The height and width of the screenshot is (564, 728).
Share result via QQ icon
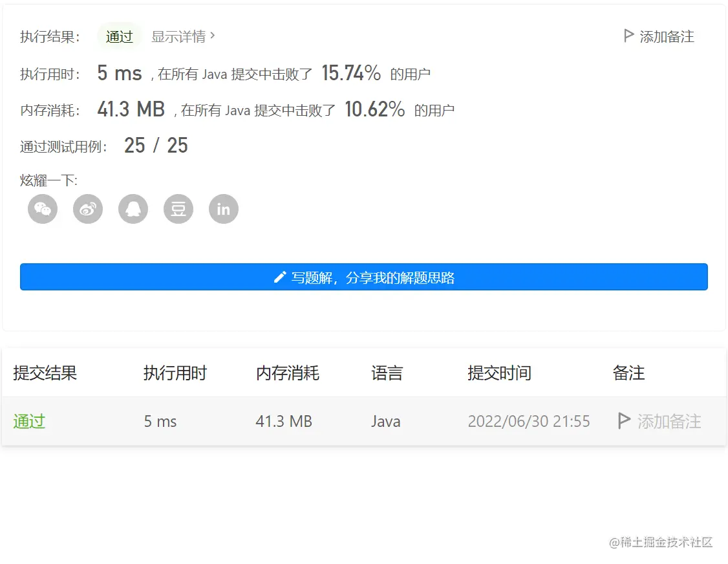[x=133, y=209]
